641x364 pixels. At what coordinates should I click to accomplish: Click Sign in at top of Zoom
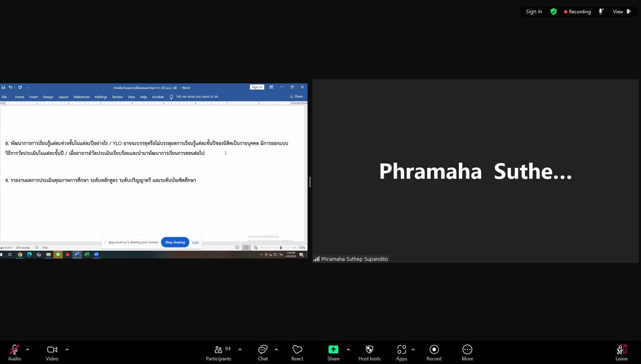pos(534,12)
